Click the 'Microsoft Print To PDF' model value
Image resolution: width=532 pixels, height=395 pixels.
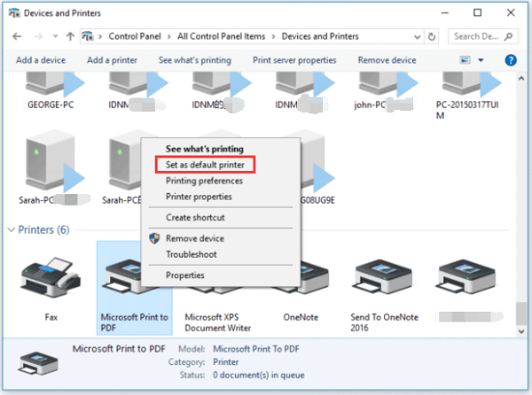256,349
